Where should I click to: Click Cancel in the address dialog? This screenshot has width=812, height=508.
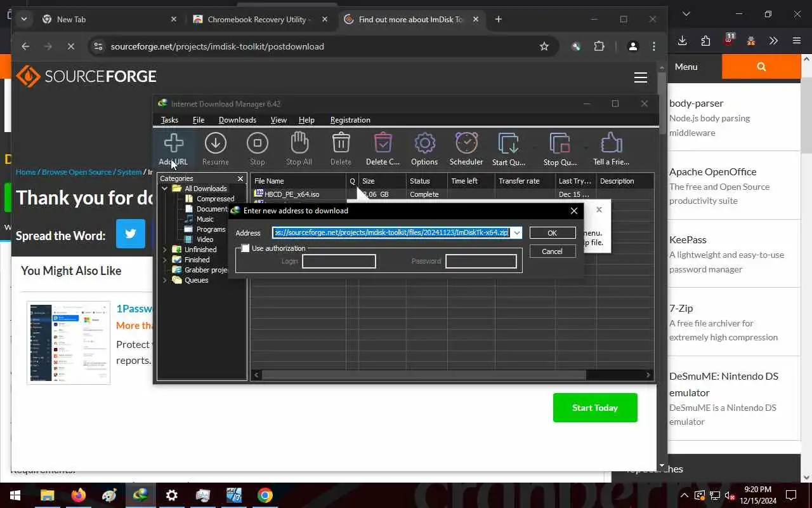click(x=552, y=251)
